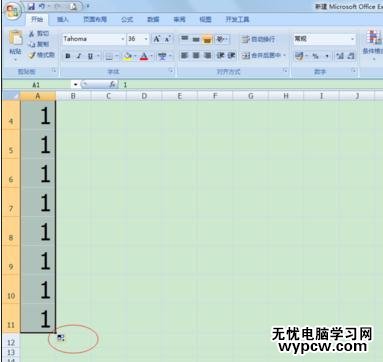Toggle bold formatting

(x=68, y=56)
